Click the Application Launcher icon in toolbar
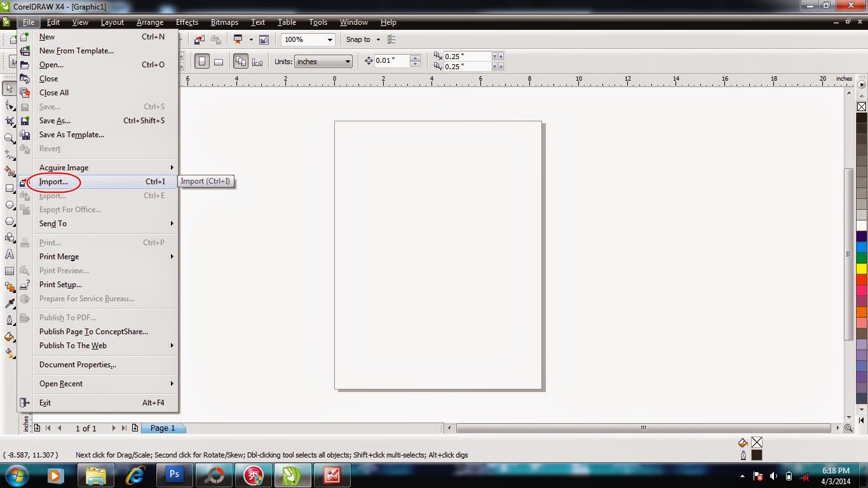This screenshot has width=868, height=488. click(x=238, y=39)
